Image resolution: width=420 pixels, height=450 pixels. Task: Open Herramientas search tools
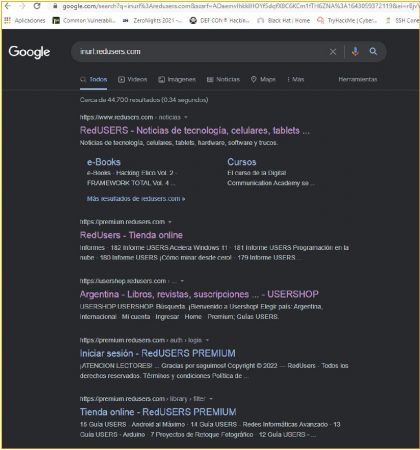tap(358, 79)
